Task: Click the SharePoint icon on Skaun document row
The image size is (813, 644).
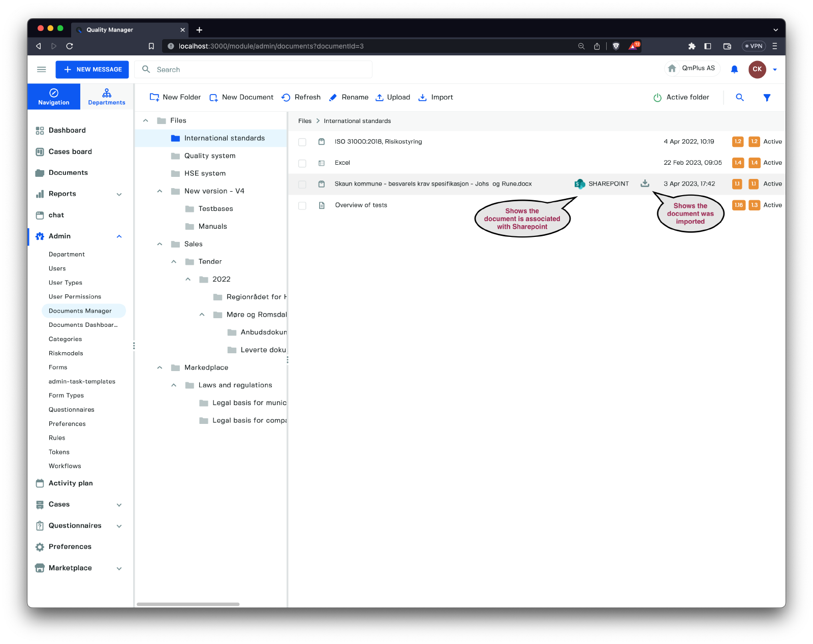Action: [x=580, y=184]
